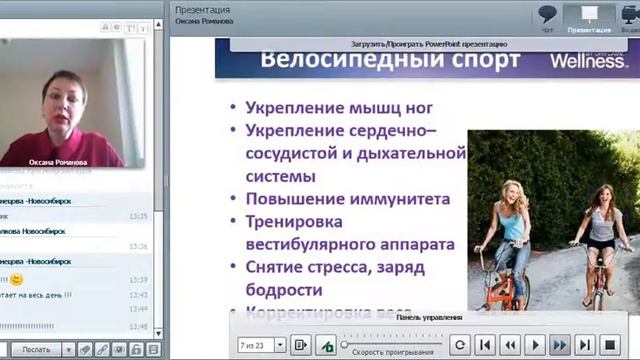Toggle the eye icon in chat toolbar

119,350
